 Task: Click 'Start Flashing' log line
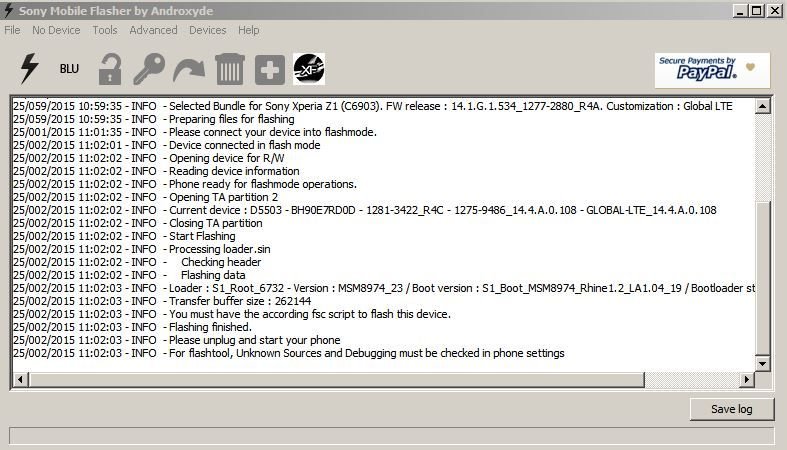coord(124,236)
